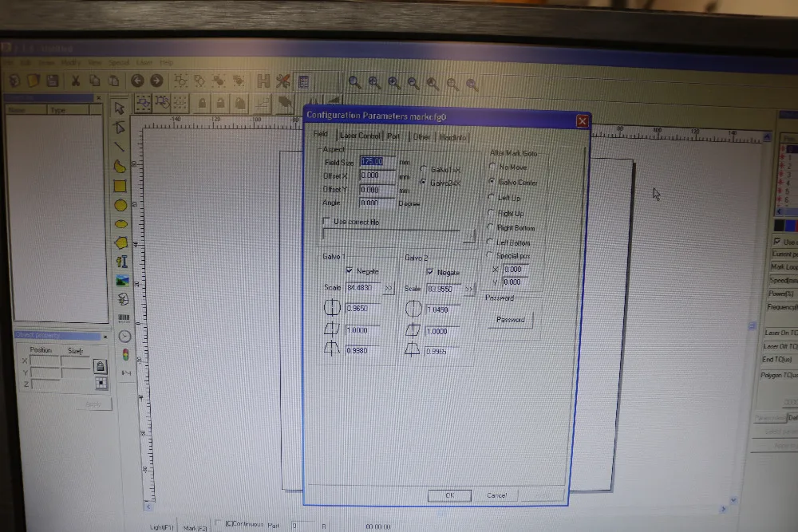Toggle Galvo 2 Negate checkbox
The width and height of the screenshot is (798, 532).
pyautogui.click(x=430, y=272)
